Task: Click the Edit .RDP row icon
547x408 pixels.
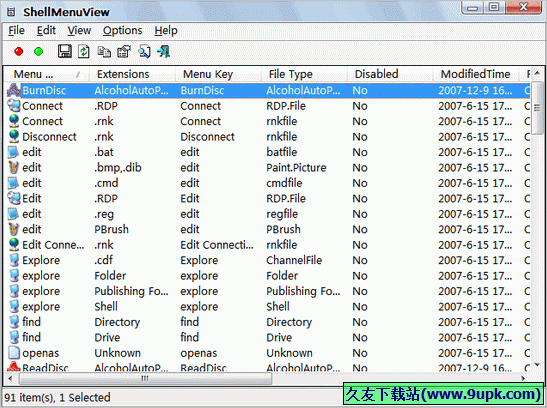Action: coord(14,198)
